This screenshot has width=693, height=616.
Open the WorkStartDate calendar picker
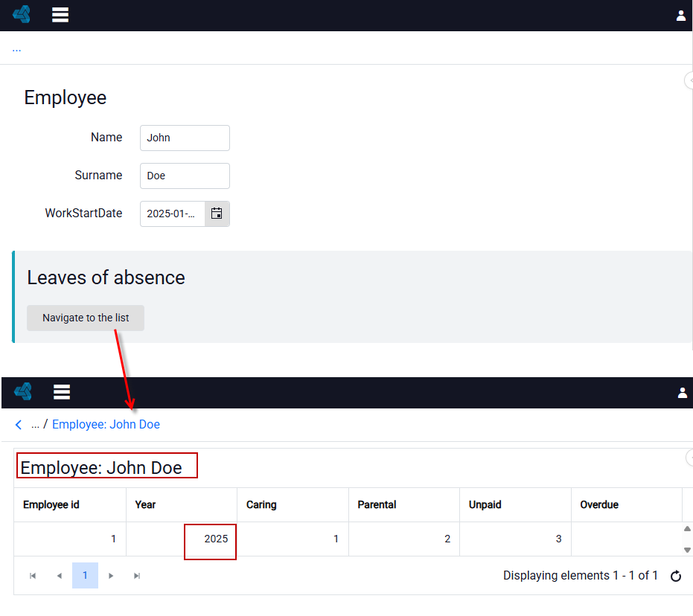(217, 214)
